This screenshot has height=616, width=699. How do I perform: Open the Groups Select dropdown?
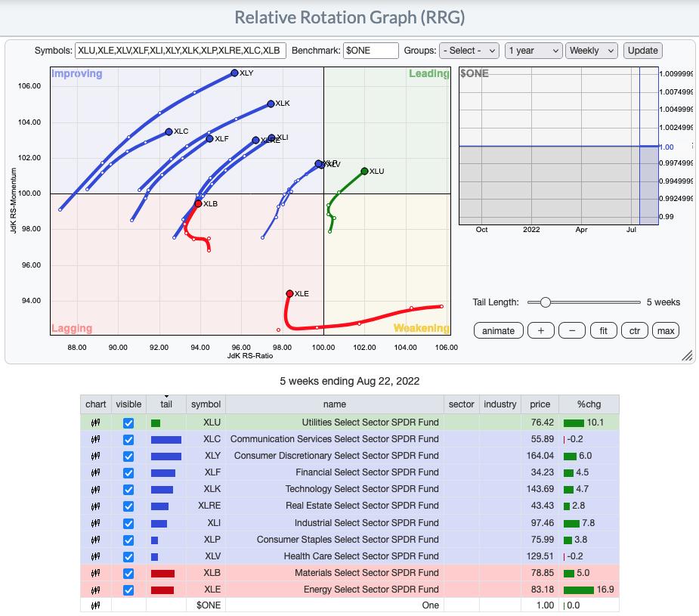[x=469, y=51]
